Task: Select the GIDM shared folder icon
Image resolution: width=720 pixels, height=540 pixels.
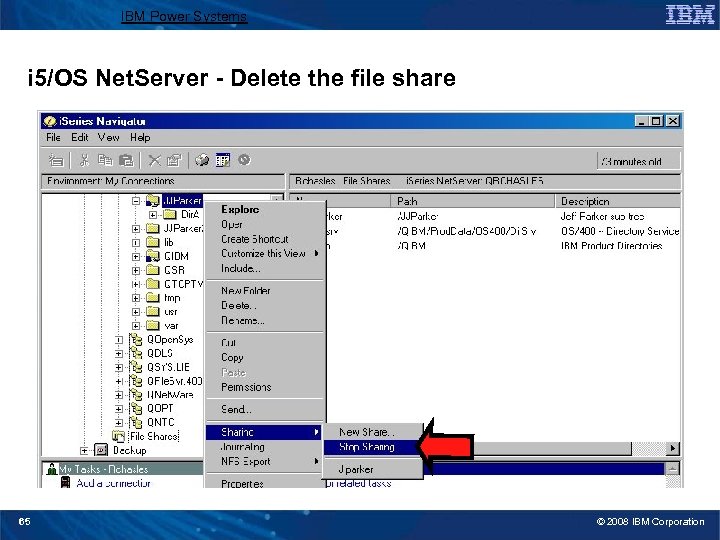Action: click(x=152, y=256)
